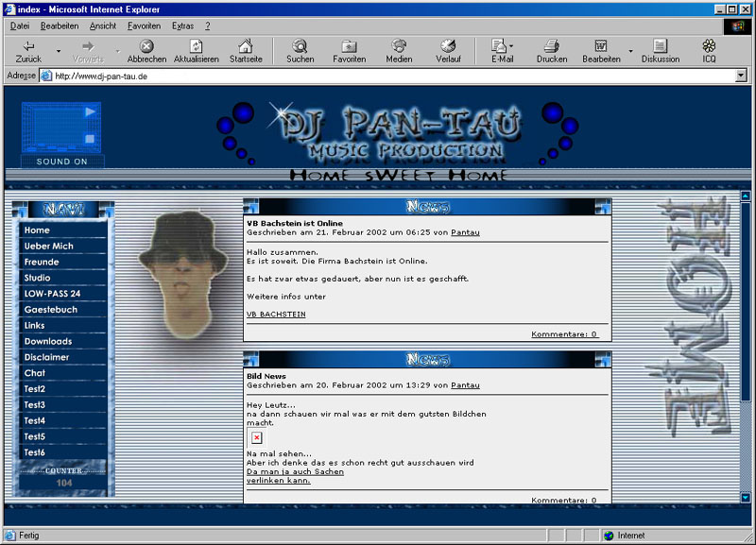This screenshot has height=545, width=756.
Task: Open the E-Mail button dropdown arrow
Action: 512,46
